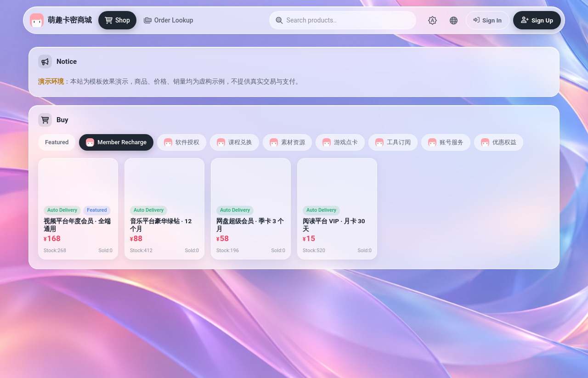Click the ¥58 price
The height and width of the screenshot is (378, 588).
[222, 239]
